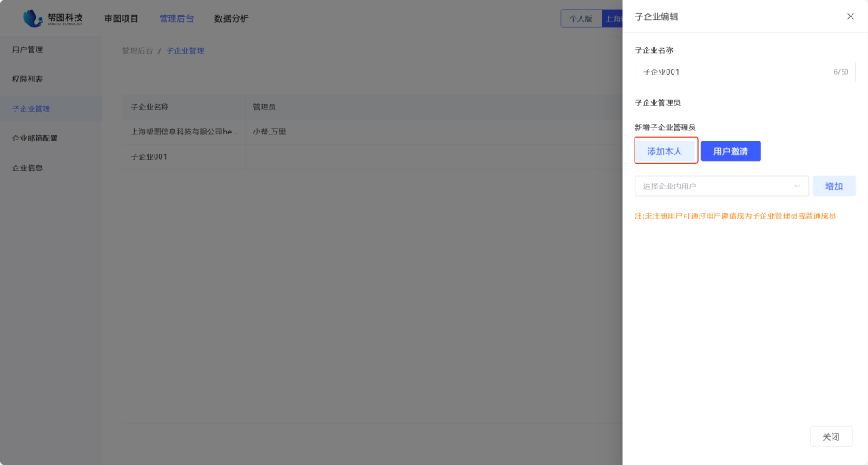This screenshot has height=465, width=868.
Task: Focus the 子企业名称 input field
Action: (733, 72)
